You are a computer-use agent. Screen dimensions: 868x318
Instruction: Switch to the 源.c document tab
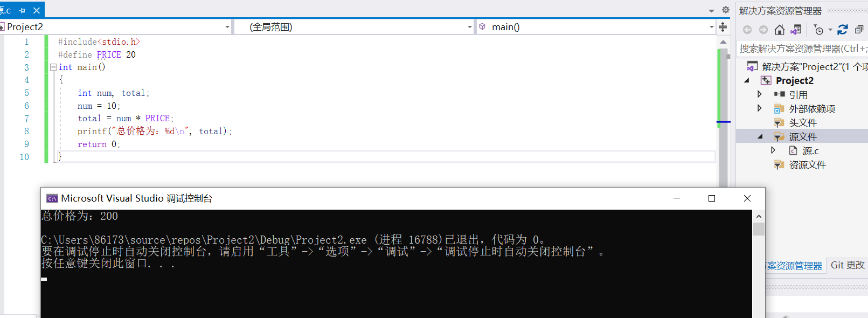(x=6, y=10)
